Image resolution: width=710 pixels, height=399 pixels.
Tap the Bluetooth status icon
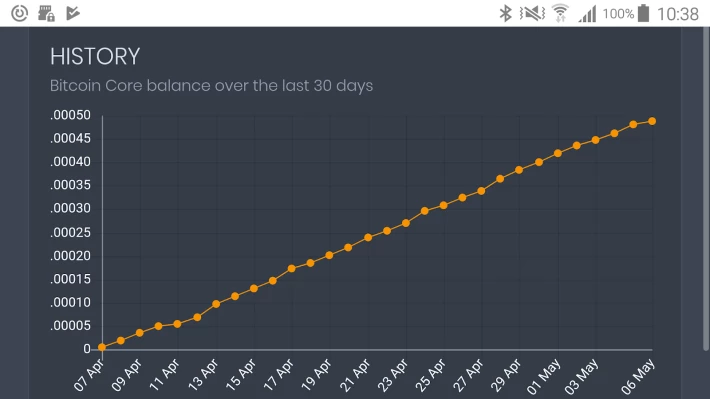coord(505,14)
